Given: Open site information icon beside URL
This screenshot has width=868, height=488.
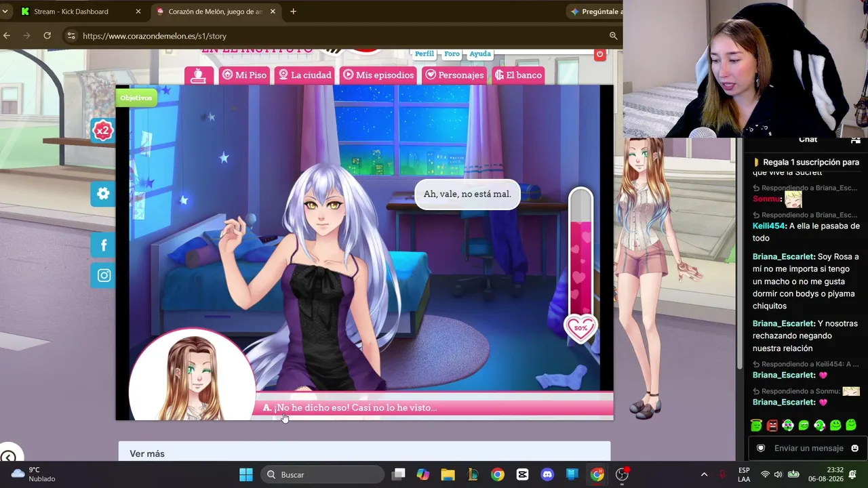Looking at the screenshot, I should 71,36.
